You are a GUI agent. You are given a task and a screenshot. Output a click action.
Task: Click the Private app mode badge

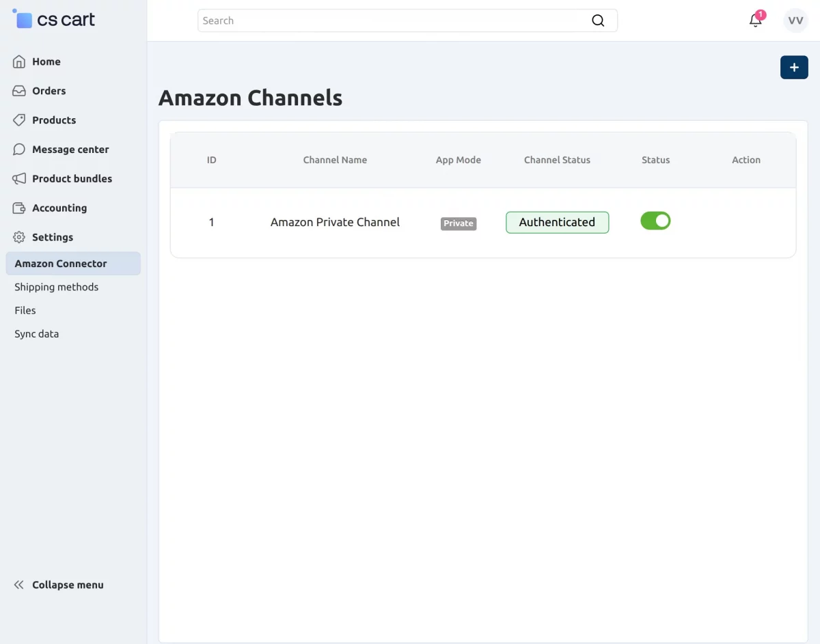pos(459,223)
